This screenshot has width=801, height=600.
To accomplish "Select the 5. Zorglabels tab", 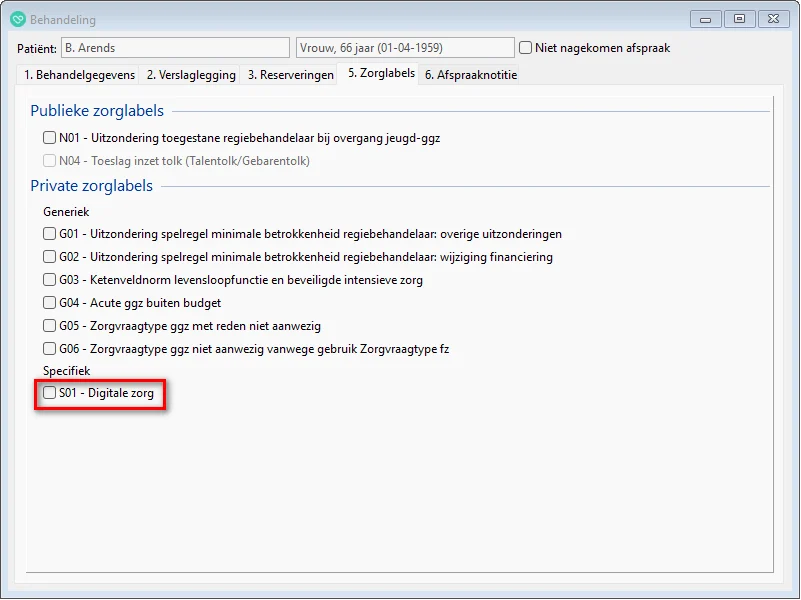I will [x=380, y=74].
